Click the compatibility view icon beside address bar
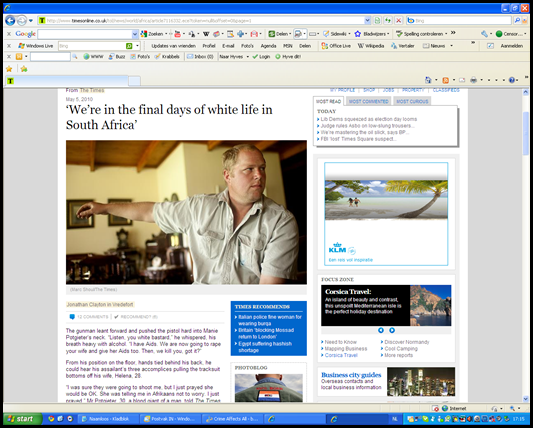 (377, 21)
